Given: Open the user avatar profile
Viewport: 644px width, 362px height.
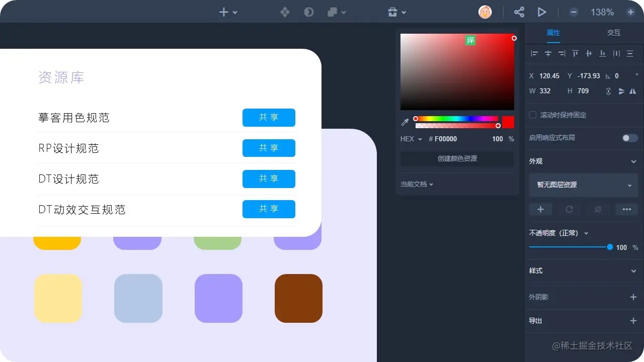Looking at the screenshot, I should [x=485, y=12].
